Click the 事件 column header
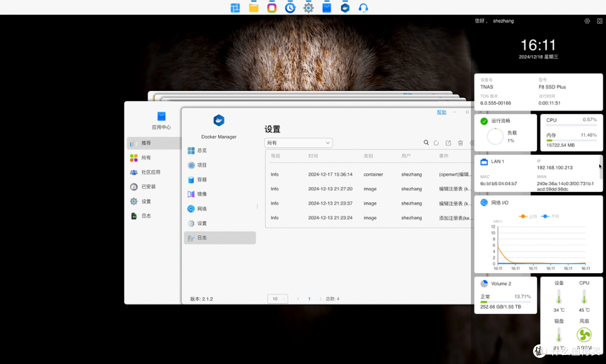 tap(444, 156)
